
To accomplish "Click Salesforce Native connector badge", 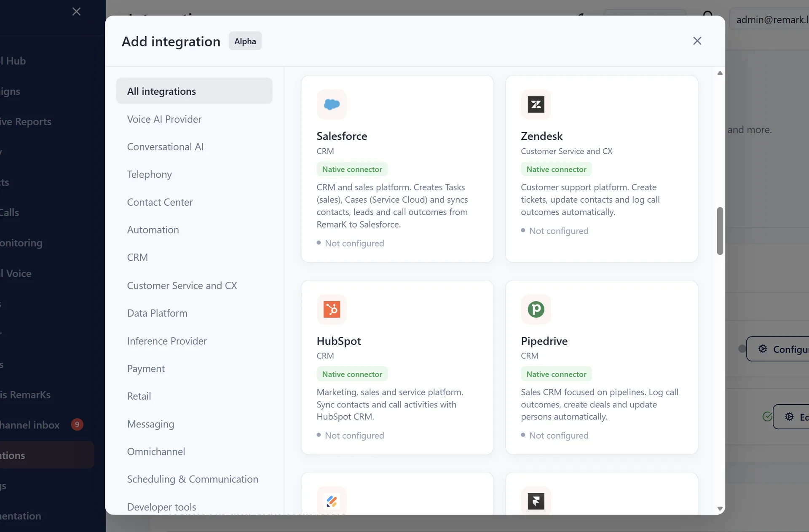I will 352,169.
